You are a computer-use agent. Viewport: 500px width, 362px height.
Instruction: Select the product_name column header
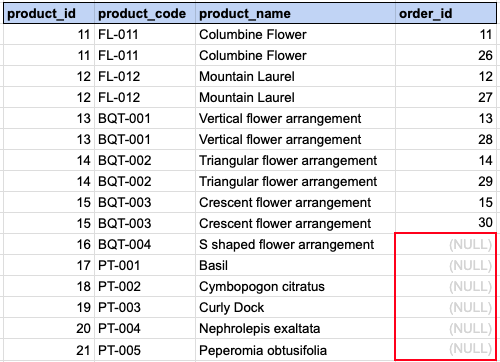(x=295, y=14)
